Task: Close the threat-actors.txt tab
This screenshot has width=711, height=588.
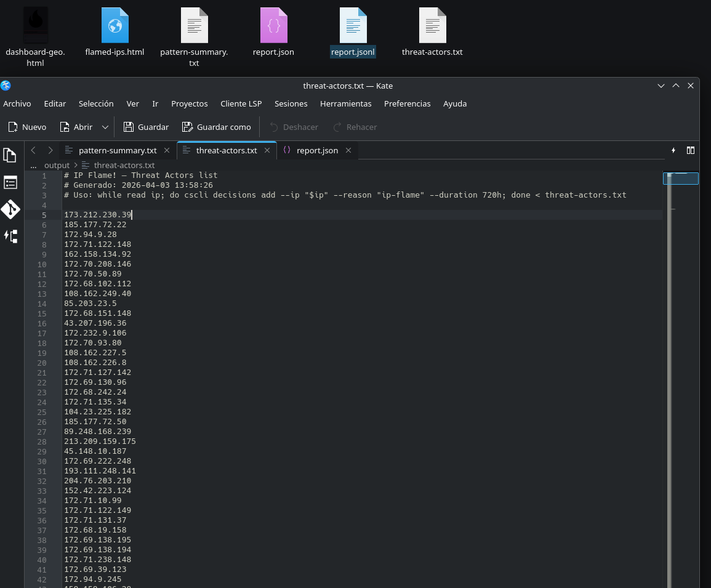Action: click(x=267, y=150)
